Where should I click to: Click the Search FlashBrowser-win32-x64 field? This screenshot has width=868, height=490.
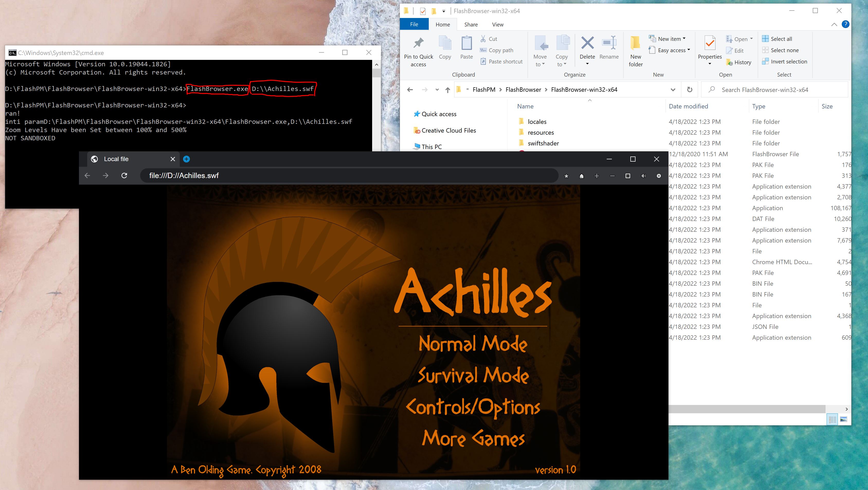click(774, 89)
